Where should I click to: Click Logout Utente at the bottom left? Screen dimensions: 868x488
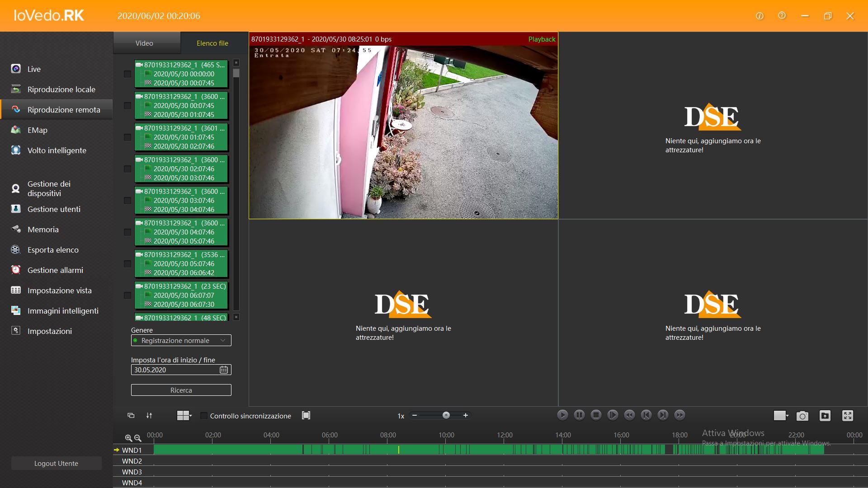pos(56,463)
